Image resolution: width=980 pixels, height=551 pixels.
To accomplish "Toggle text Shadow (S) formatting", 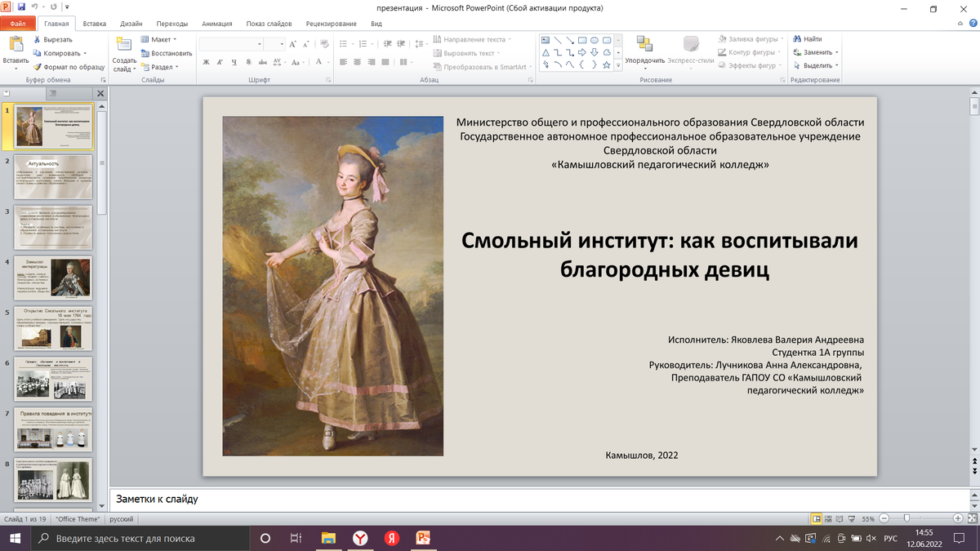I will (248, 63).
